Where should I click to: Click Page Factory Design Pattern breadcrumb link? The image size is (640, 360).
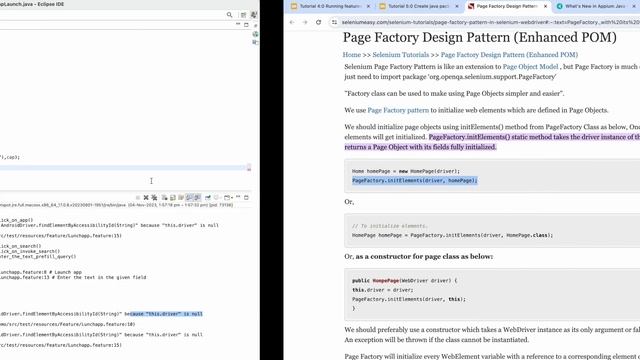tap(509, 55)
